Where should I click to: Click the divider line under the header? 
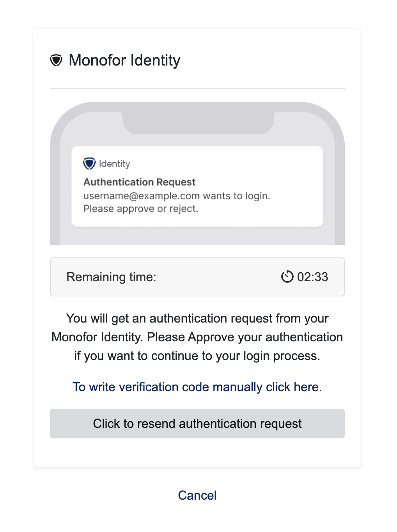point(197,89)
